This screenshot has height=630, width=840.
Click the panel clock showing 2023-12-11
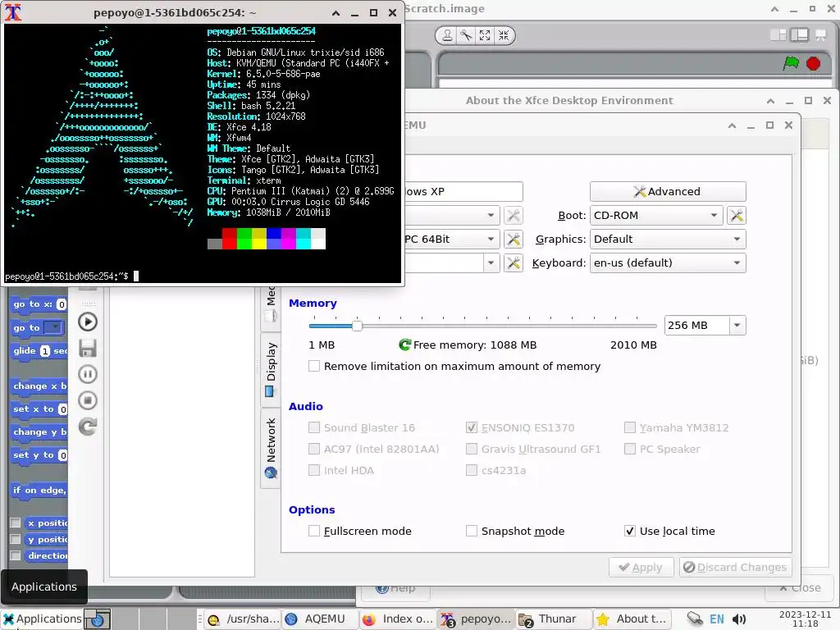[805, 619]
